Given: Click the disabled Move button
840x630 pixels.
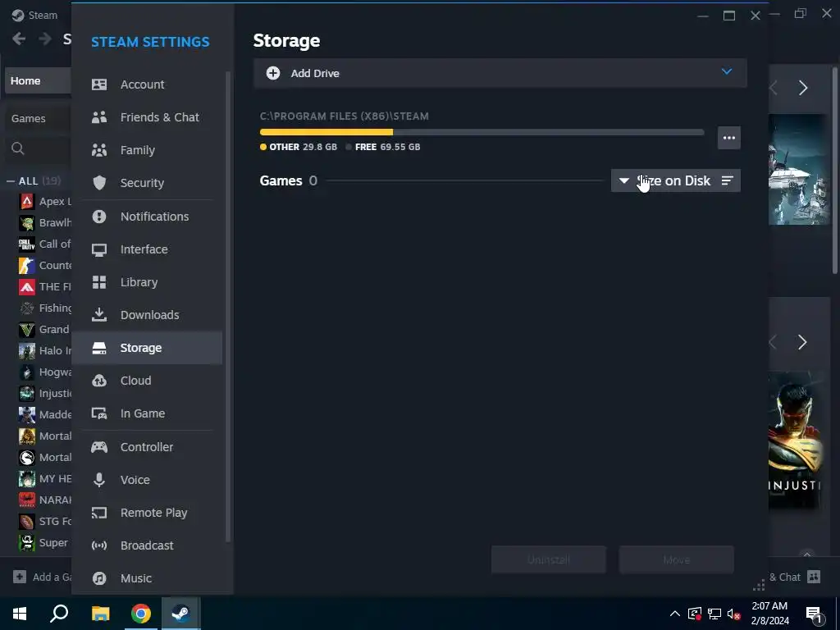Looking at the screenshot, I should (x=676, y=559).
